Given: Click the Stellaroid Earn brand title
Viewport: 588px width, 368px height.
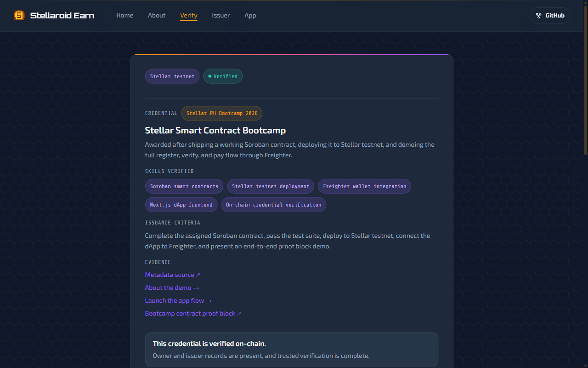Looking at the screenshot, I should click(62, 15).
